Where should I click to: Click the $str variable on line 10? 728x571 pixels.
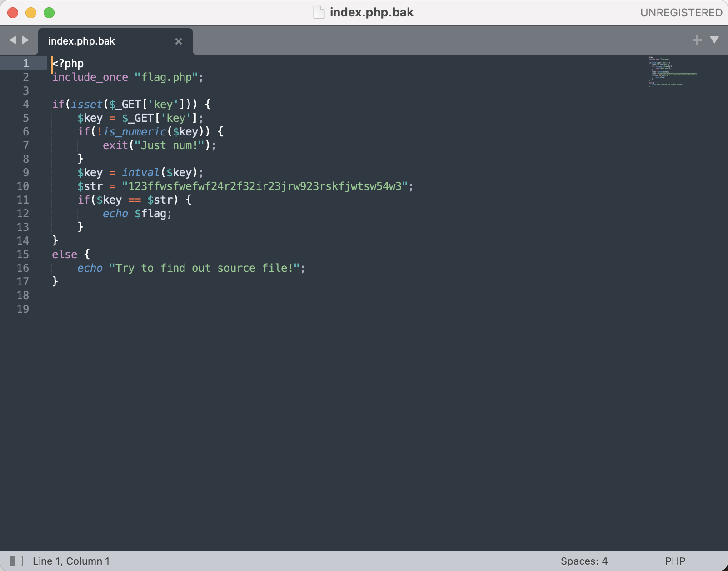pyautogui.click(x=90, y=186)
